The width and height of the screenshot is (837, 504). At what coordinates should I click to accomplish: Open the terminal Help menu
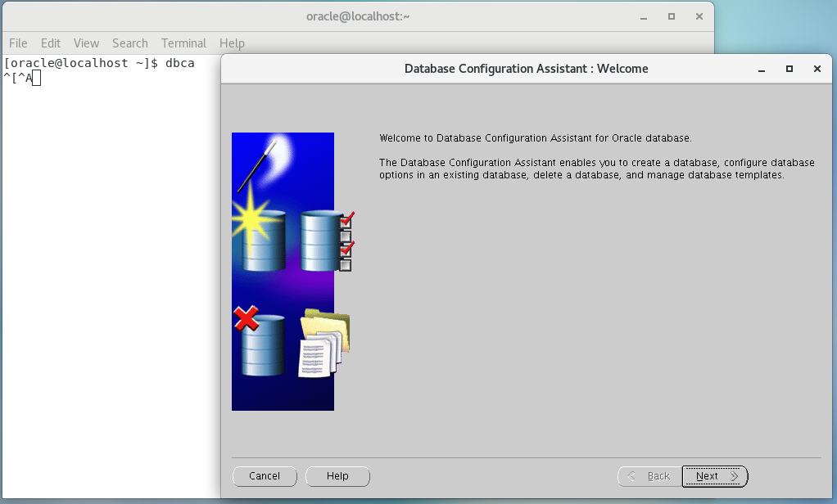(x=232, y=43)
